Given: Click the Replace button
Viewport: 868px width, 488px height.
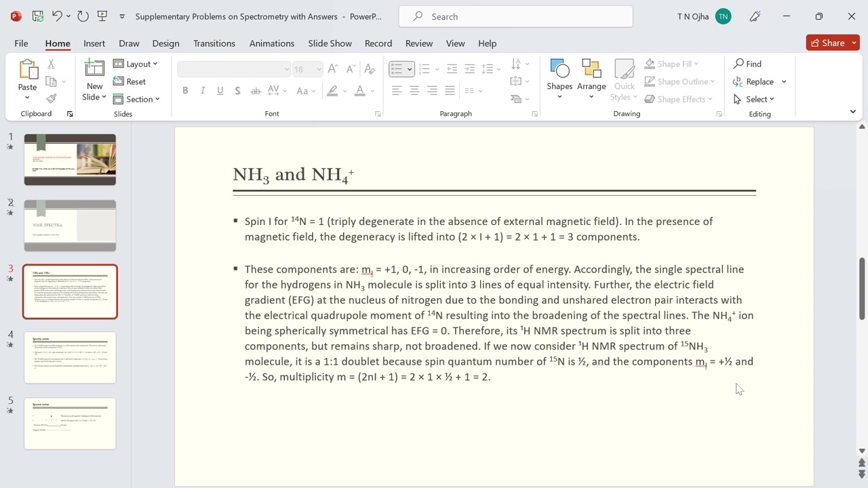Looking at the screenshot, I should (x=754, y=81).
